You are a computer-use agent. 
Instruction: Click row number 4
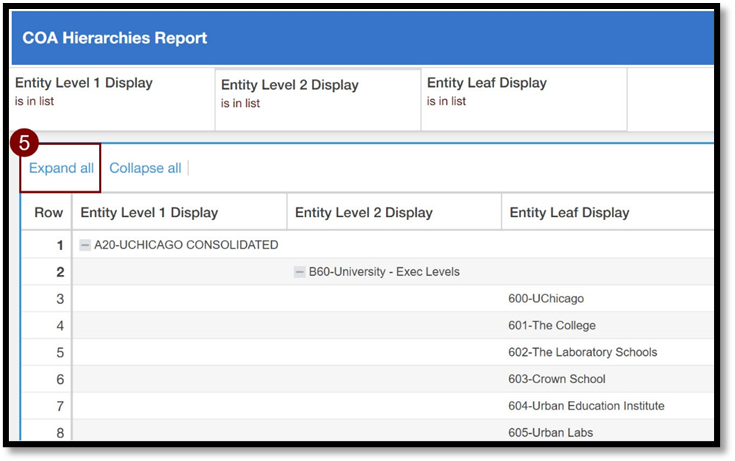(x=60, y=325)
